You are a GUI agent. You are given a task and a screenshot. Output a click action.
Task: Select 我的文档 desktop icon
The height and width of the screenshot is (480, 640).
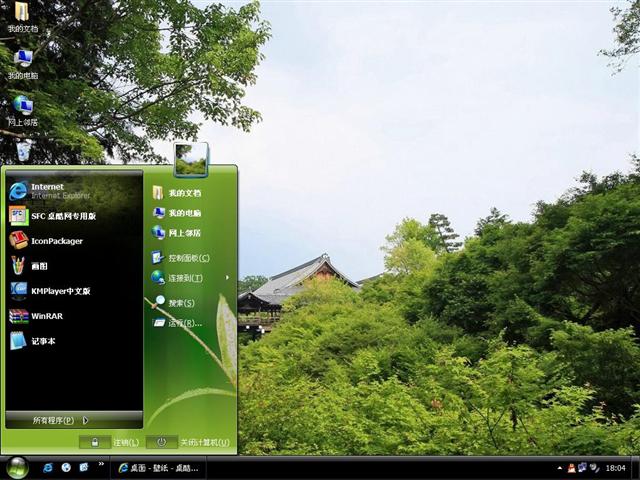point(23,17)
